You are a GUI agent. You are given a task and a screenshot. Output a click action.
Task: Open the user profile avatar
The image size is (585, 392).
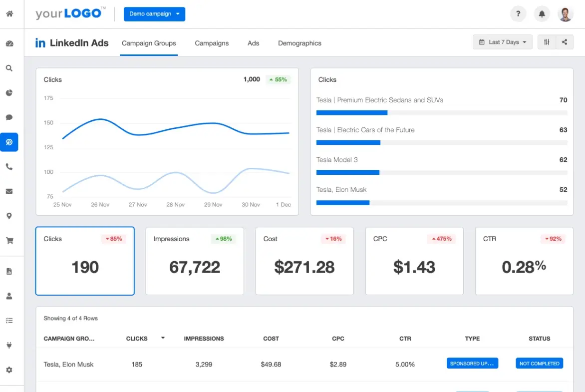565,14
